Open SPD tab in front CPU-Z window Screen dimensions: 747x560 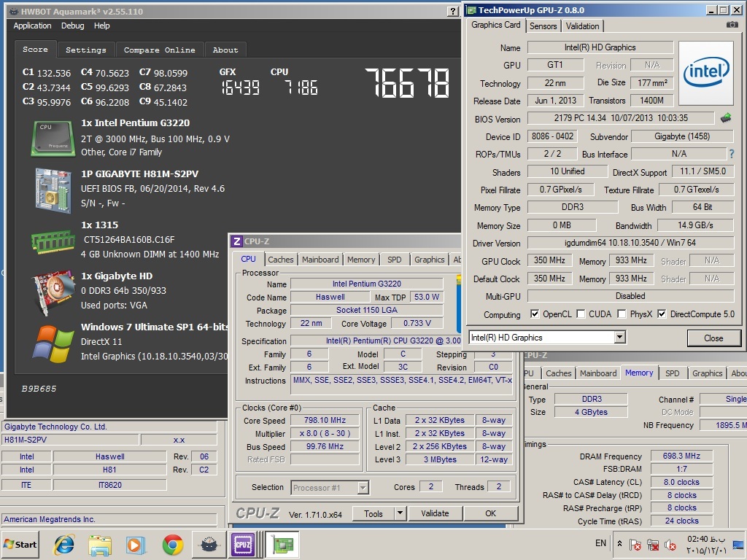pos(394,260)
